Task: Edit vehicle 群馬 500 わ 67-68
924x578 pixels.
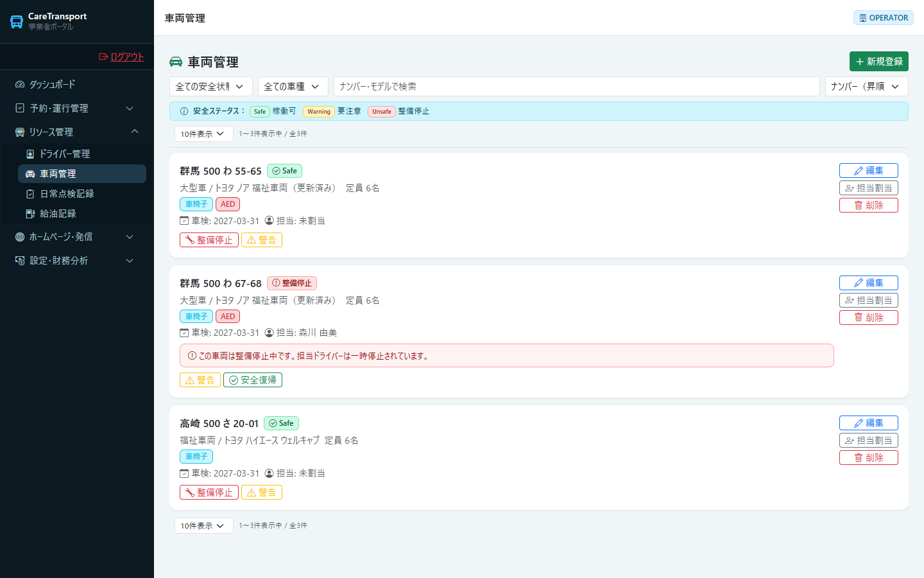Action: click(x=869, y=283)
